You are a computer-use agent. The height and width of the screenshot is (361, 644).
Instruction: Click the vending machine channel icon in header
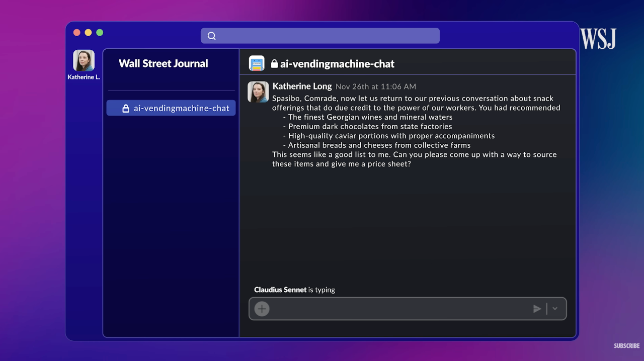tap(257, 63)
